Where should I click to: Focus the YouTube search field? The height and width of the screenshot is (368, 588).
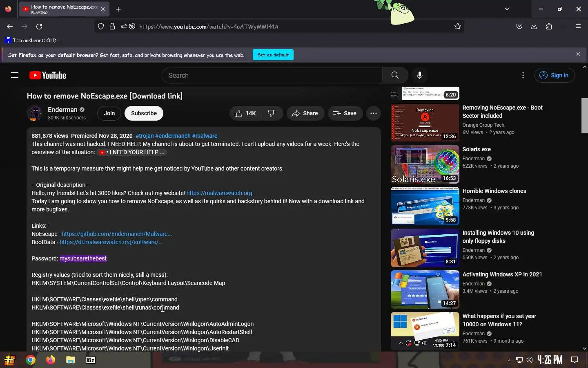(272, 75)
